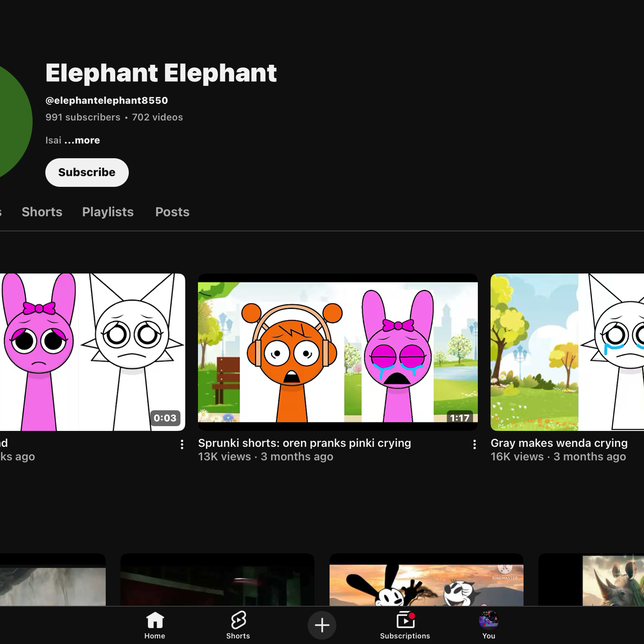Click the title 'Sprunki shorts: oren pranks pinki crying'
The image size is (644, 644).
305,443
